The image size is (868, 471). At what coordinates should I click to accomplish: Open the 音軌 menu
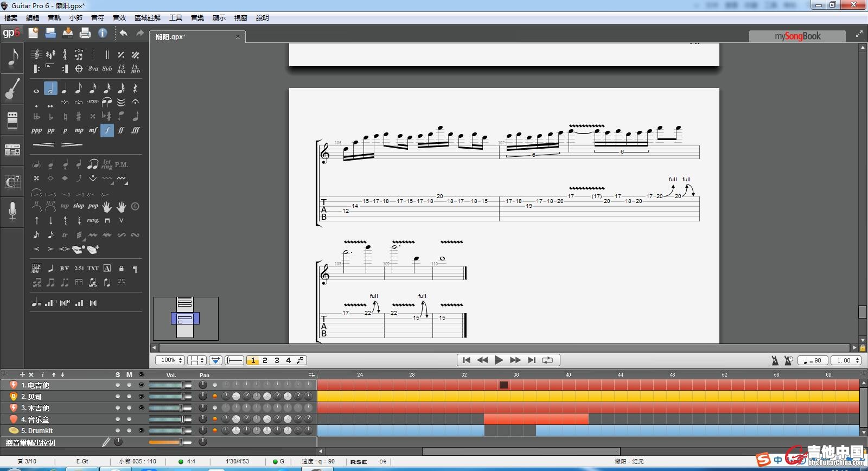coord(54,18)
